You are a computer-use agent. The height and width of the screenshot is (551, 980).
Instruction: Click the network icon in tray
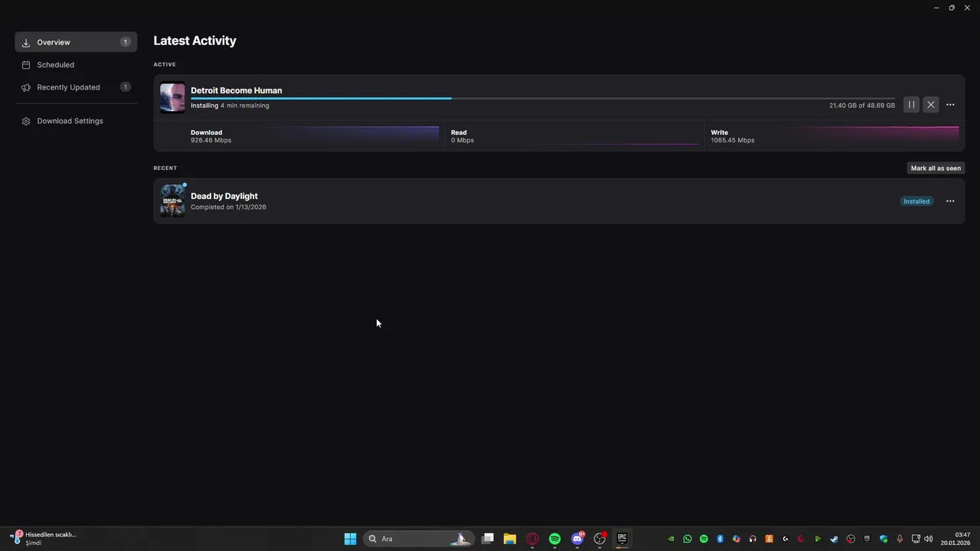(916, 539)
